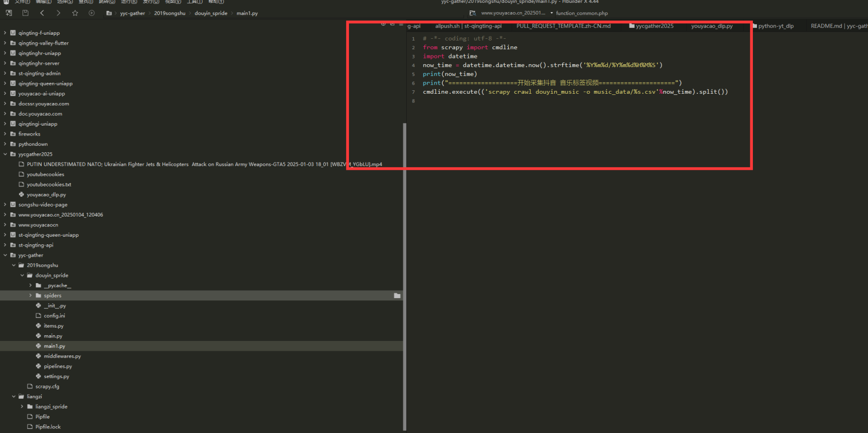Click the 'from scrapy import cmdline' line
The width and height of the screenshot is (868, 433).
point(470,47)
